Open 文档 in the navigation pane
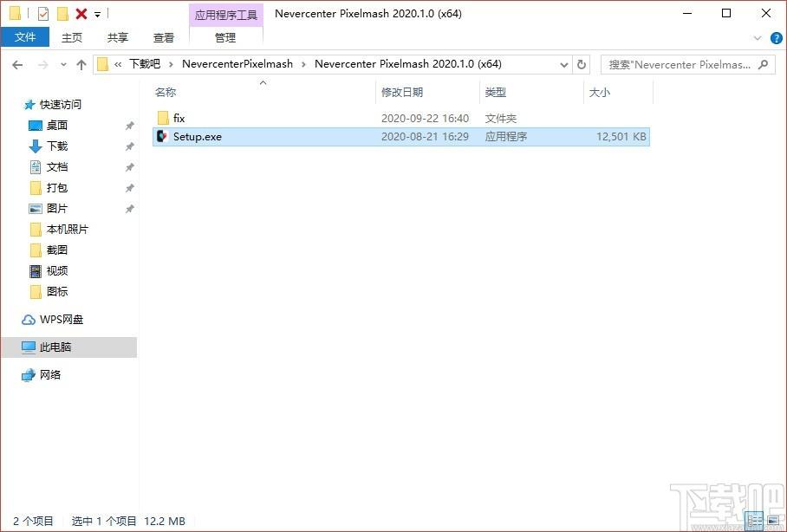 [x=56, y=166]
